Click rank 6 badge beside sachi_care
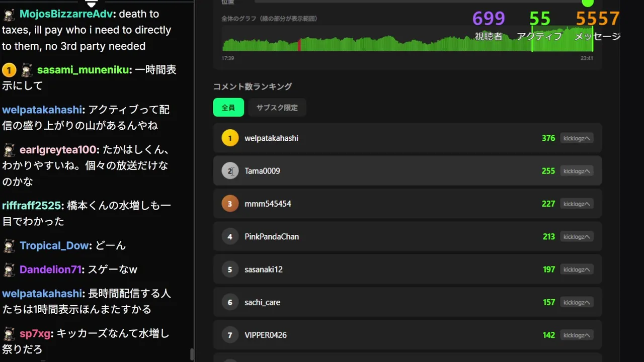Screen dimensions: 644x362 tap(230, 302)
